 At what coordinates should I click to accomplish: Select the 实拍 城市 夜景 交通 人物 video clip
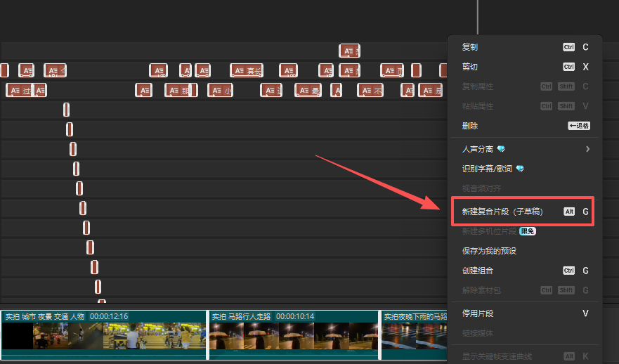[104, 335]
